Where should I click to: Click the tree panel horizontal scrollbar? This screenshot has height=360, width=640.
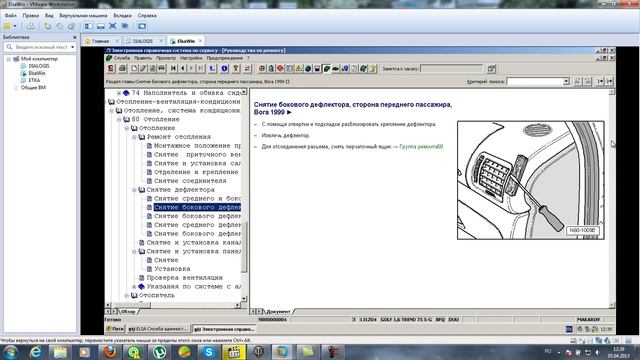(x=172, y=305)
